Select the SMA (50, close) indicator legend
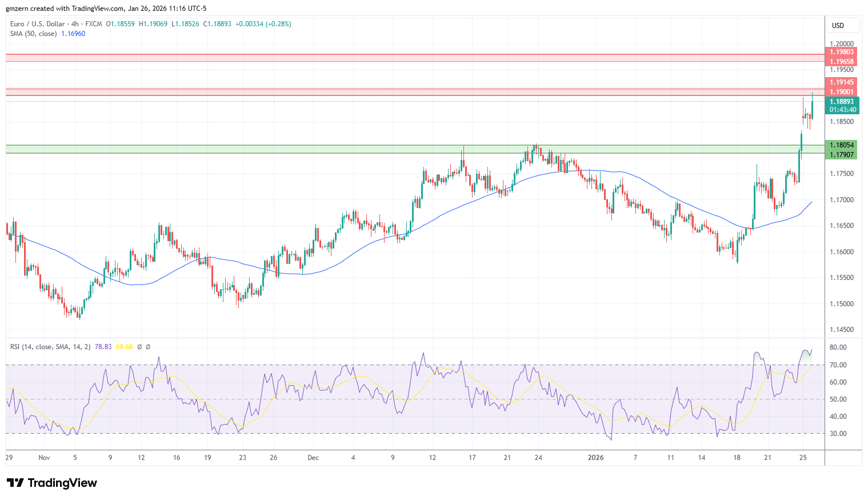 pos(33,34)
